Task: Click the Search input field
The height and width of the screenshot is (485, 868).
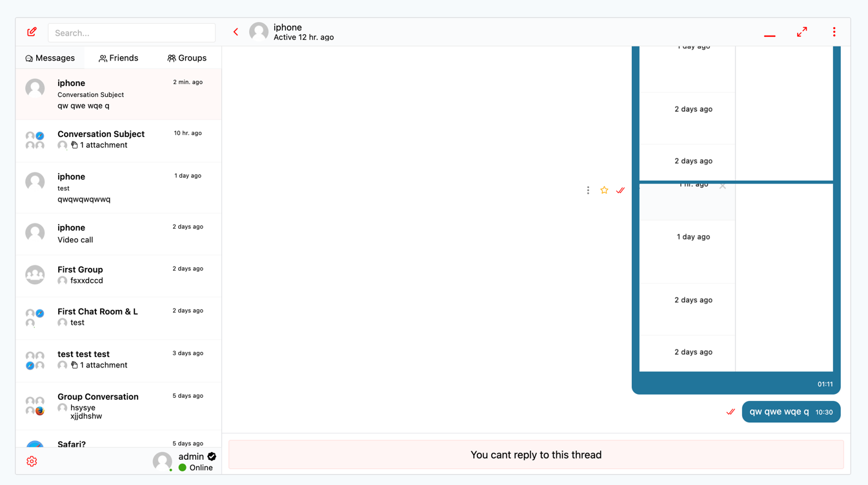Action: coord(132,33)
